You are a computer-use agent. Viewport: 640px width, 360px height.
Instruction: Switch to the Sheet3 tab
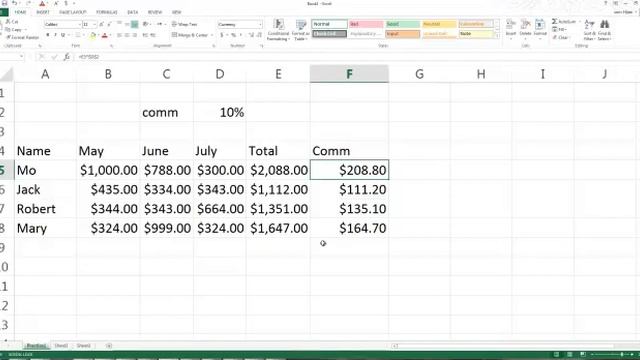(x=84, y=346)
